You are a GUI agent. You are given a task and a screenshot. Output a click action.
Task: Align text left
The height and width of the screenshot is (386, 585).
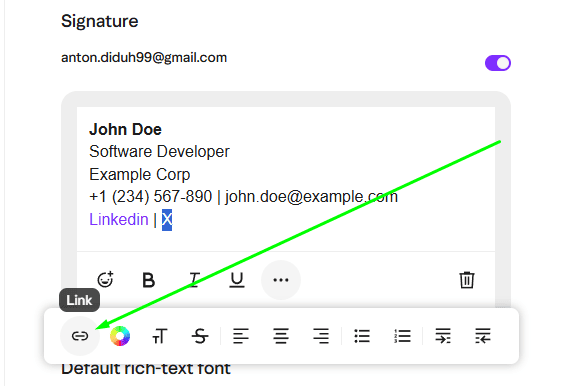241,336
